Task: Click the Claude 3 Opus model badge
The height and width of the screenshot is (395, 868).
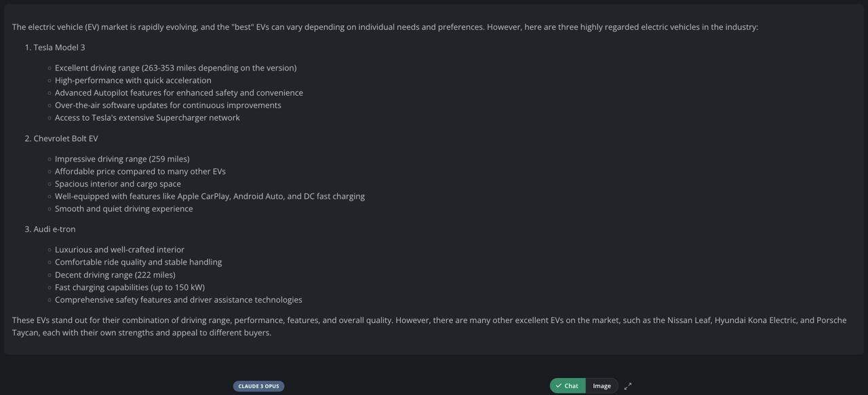Action: (x=258, y=386)
